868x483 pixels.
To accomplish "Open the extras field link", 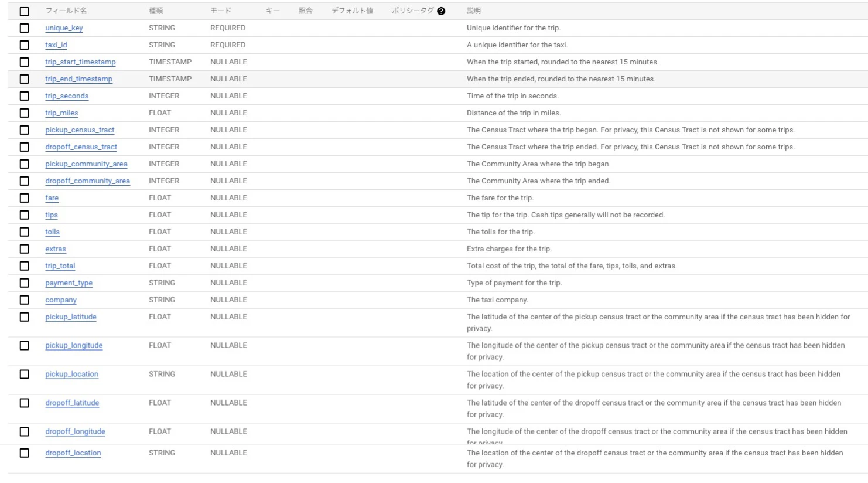I will 56,249.
